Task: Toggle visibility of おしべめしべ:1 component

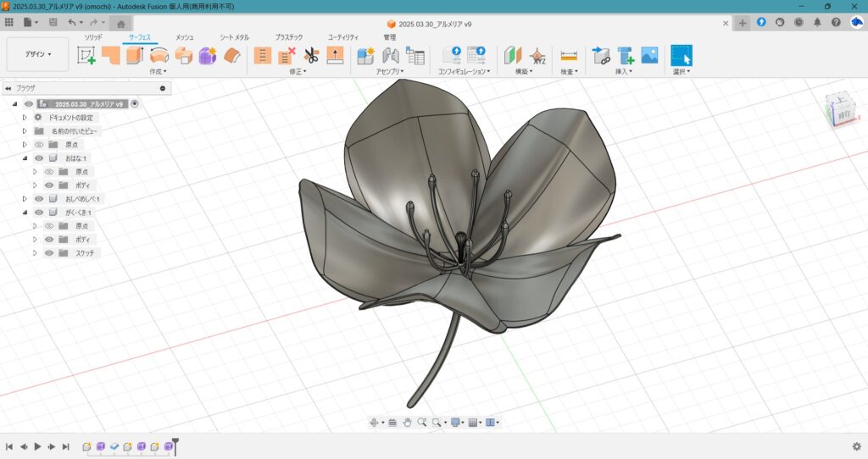Action: tap(39, 199)
